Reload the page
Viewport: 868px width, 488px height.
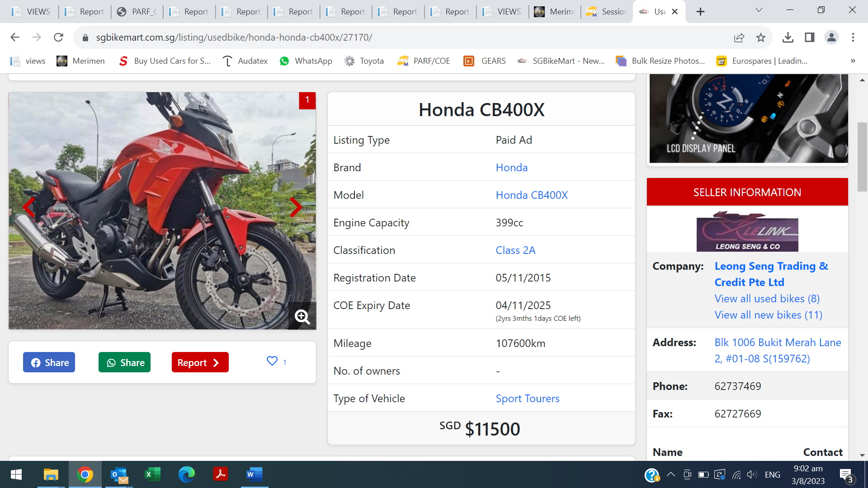tap(58, 38)
